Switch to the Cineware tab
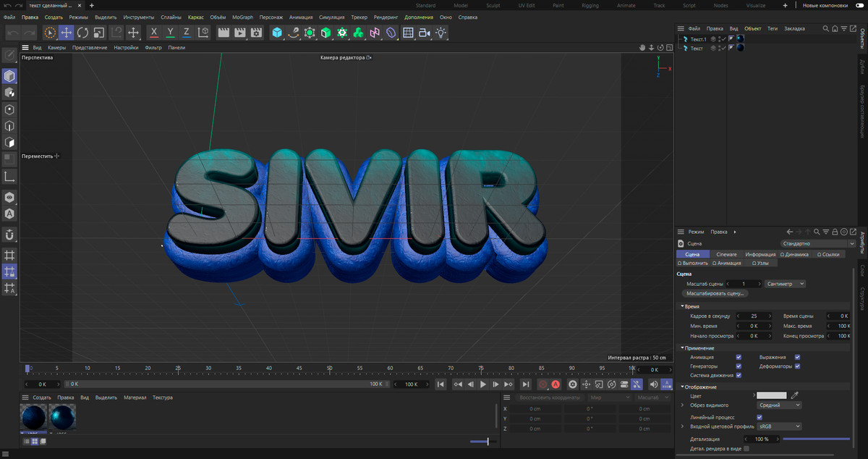 [x=726, y=255]
